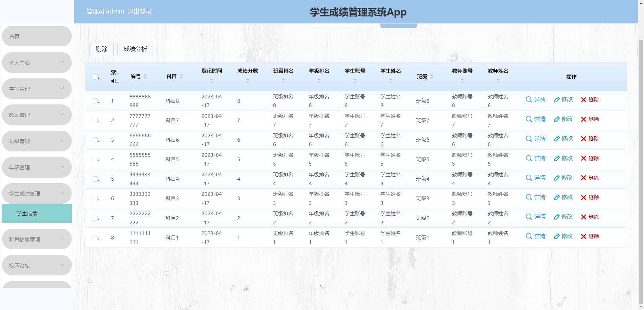The width and height of the screenshot is (644, 310).
Task: Expand the 学生管理 sidebar section
Action: (x=37, y=89)
